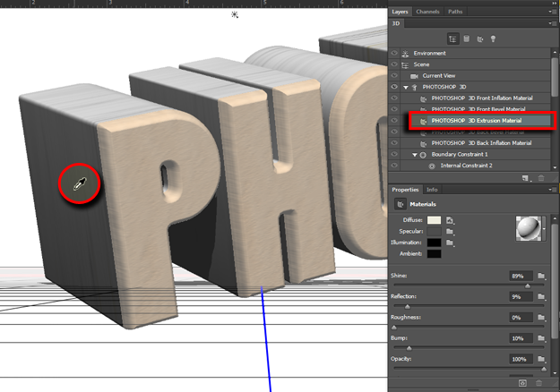Toggle visibility of 3D Extrusion Material
This screenshot has height=392, width=560.
point(395,120)
